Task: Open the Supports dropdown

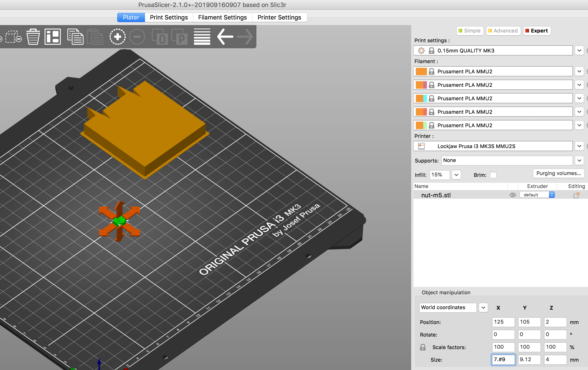Action: coord(579,160)
